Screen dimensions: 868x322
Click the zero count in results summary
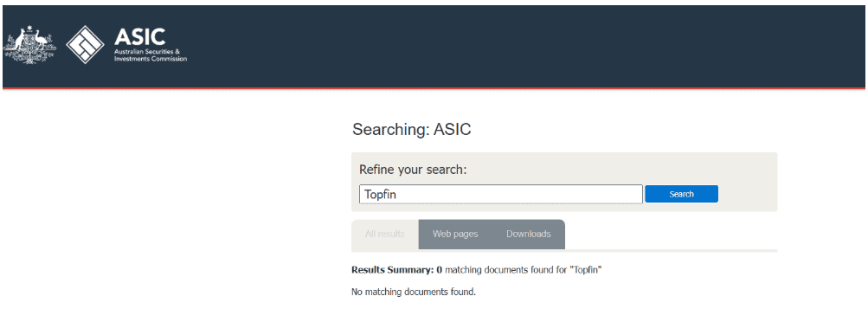(x=439, y=271)
